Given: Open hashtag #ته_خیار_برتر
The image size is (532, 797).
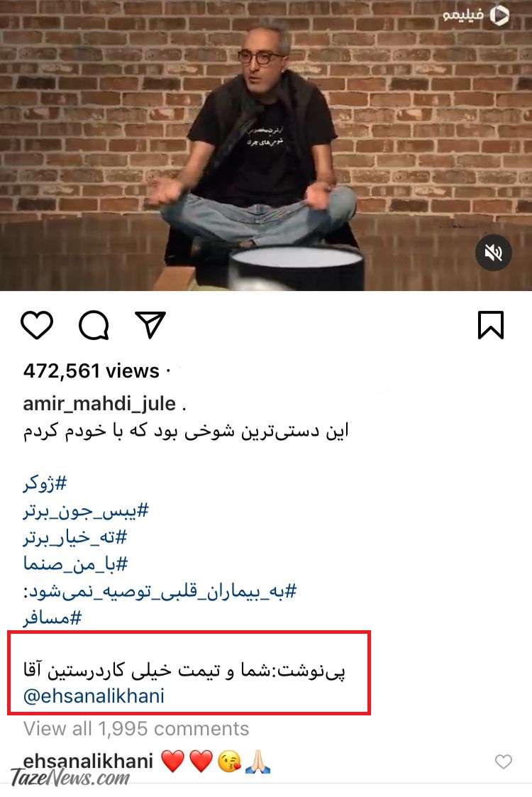Looking at the screenshot, I should pos(75,537).
